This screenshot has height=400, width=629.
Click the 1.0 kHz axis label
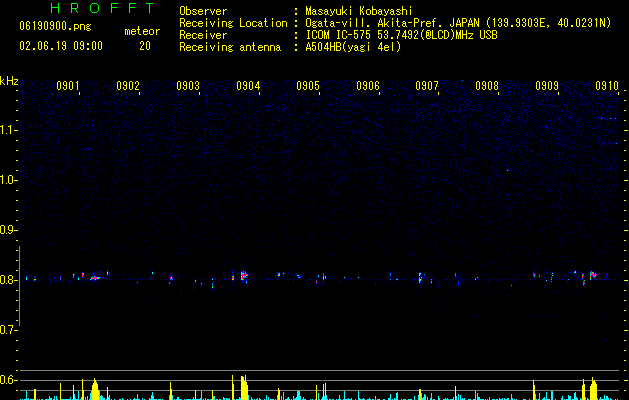click(8, 180)
